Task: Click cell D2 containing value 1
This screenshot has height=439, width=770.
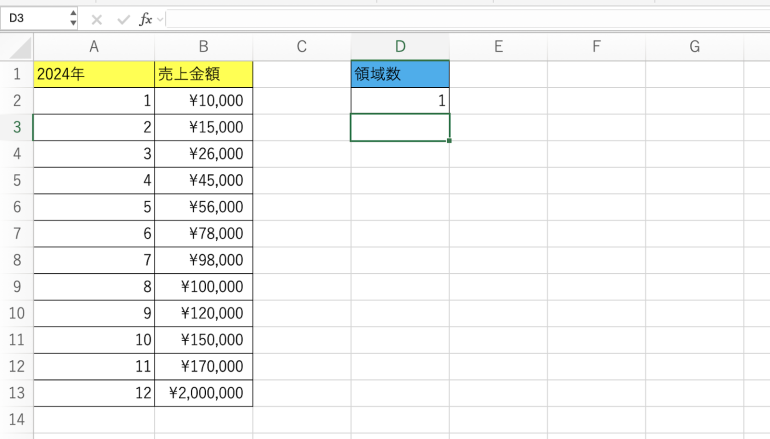Action: coord(400,101)
